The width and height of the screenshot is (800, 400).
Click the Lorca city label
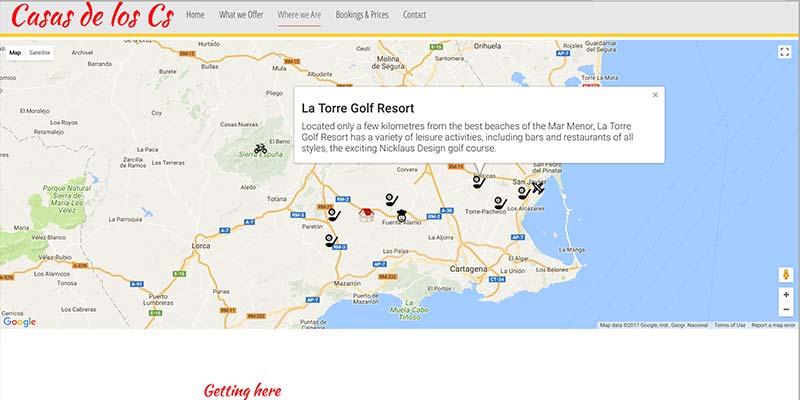(201, 246)
